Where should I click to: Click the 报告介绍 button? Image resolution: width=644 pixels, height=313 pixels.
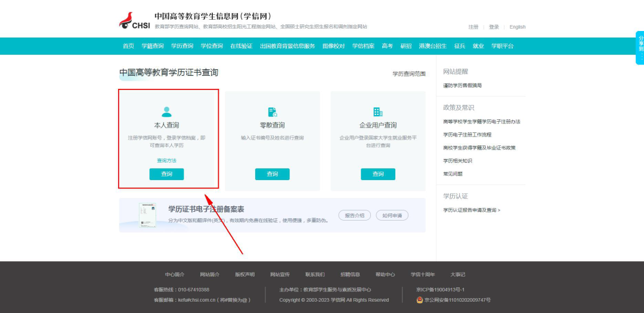click(354, 215)
